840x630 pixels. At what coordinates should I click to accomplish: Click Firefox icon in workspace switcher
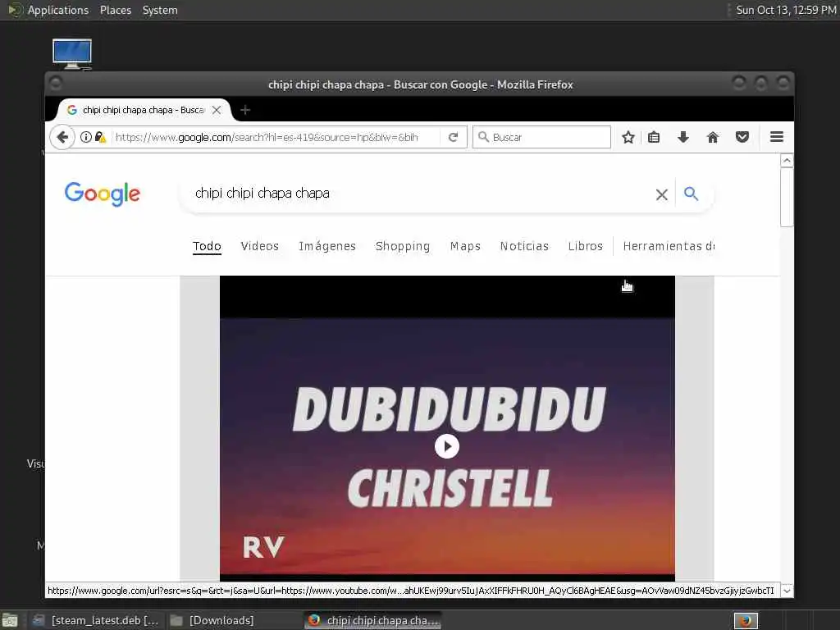tap(746, 621)
